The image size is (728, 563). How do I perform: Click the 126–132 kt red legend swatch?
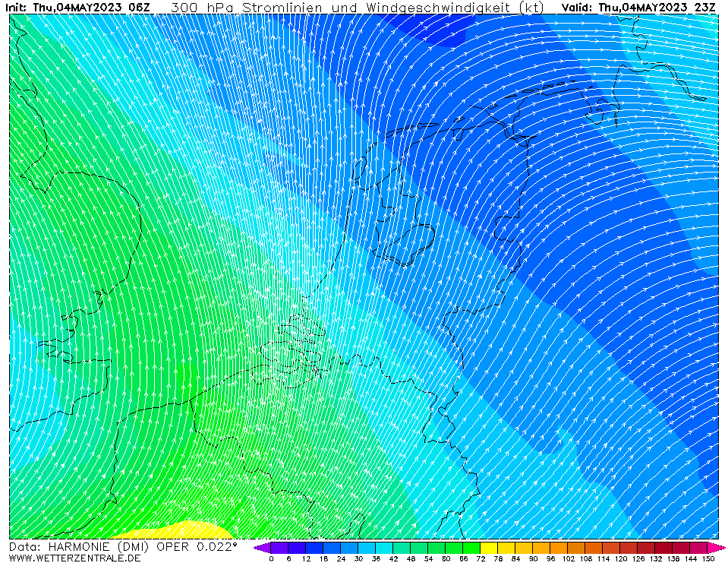click(647, 548)
